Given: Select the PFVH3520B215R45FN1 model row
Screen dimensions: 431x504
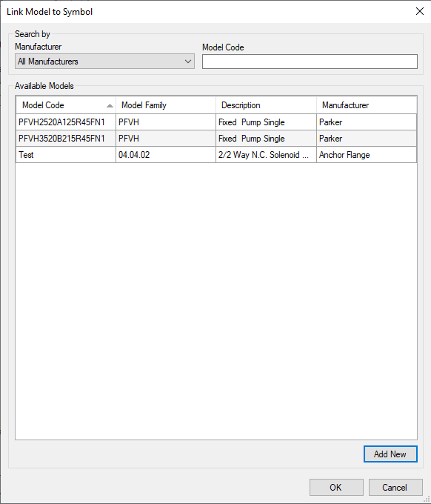Looking at the screenshot, I should pos(216,139).
